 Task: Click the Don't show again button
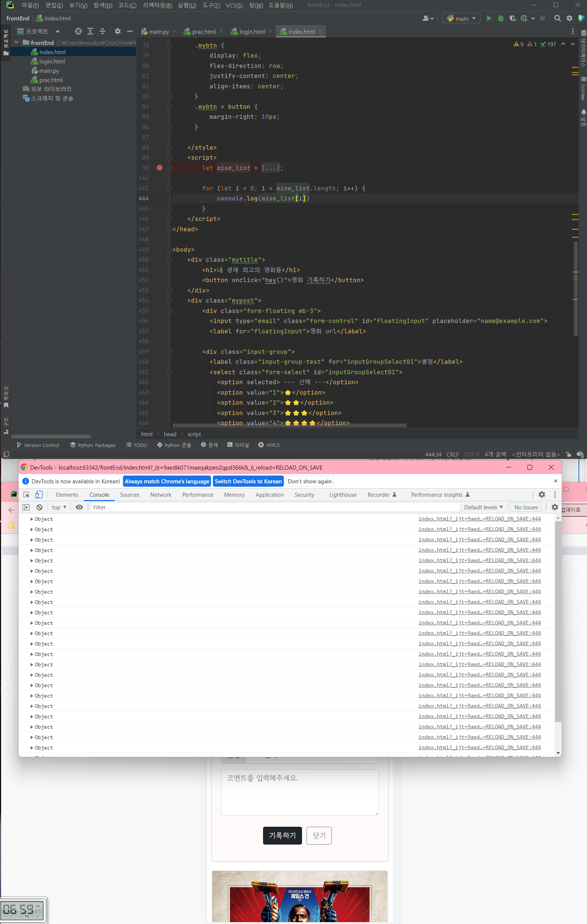click(309, 481)
